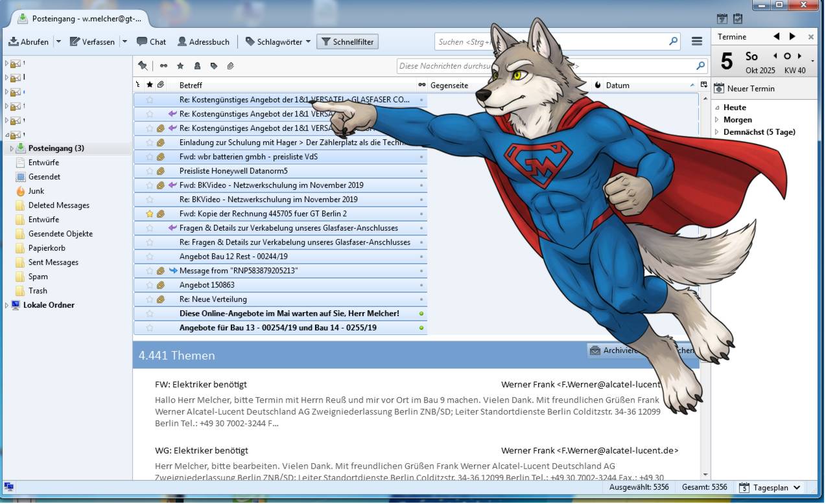Open the calendar tab icon

(x=722, y=19)
